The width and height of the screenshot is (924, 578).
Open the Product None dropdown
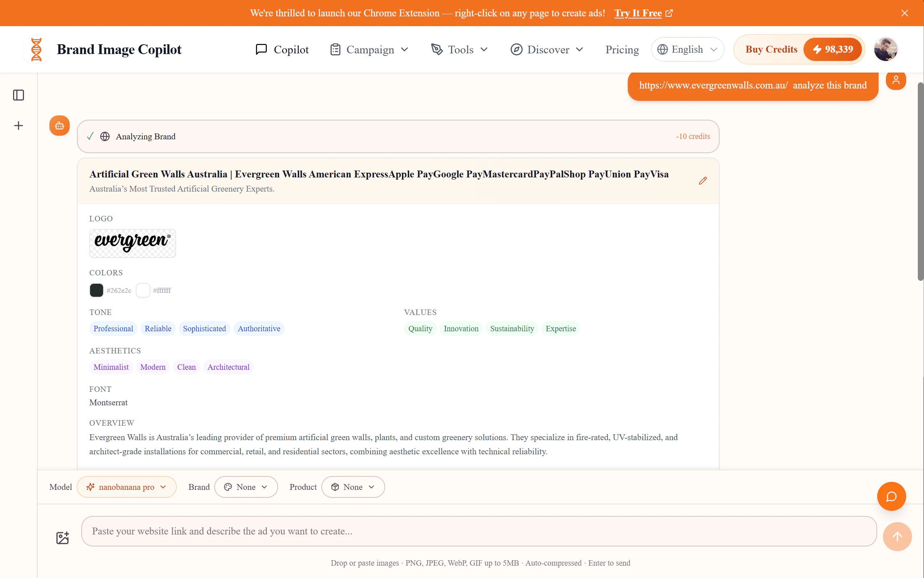(352, 487)
